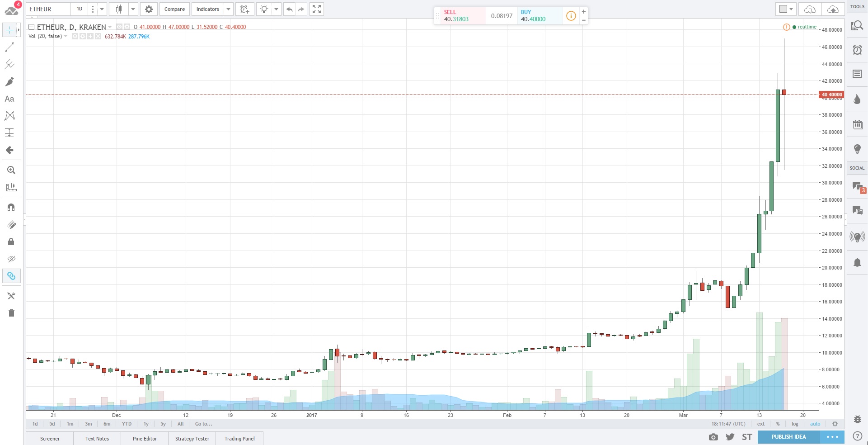Viewport: 868px width, 445px height.
Task: Open the Strategy Tester tab
Action: click(x=192, y=439)
